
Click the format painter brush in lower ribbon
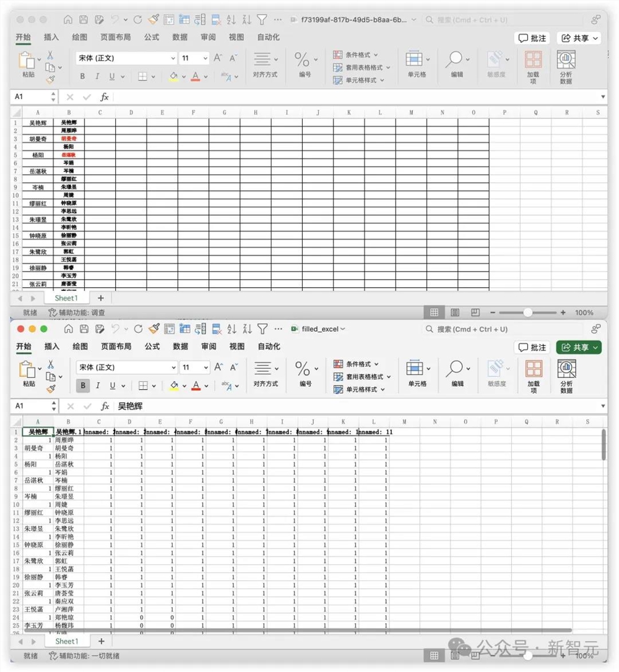pyautogui.click(x=51, y=389)
